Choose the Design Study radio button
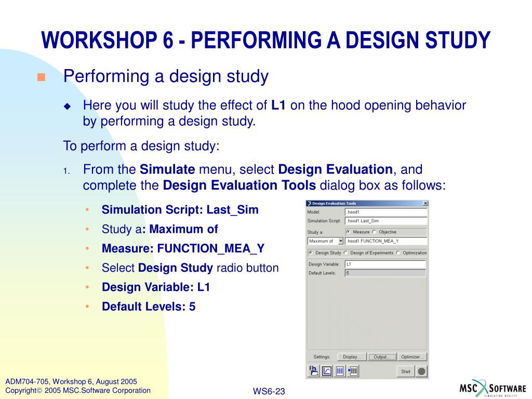Image resolution: width=532 pixels, height=399 pixels. 311,253
